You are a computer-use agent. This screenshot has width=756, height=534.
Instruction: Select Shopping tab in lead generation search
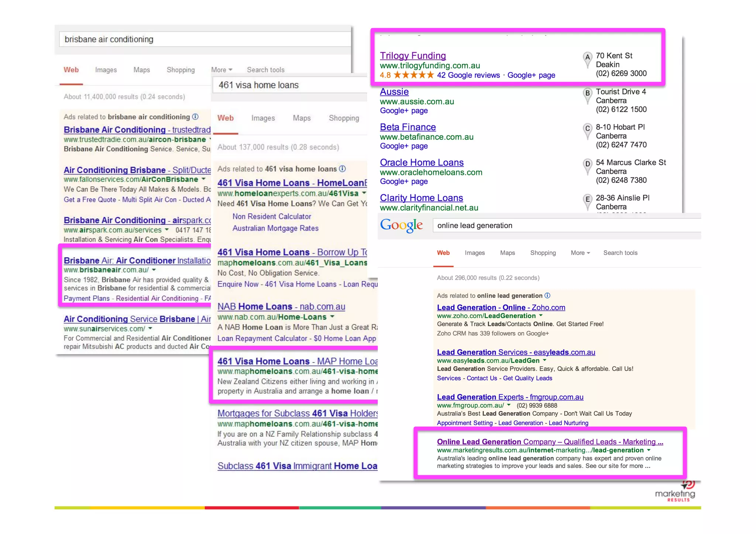pyautogui.click(x=543, y=253)
